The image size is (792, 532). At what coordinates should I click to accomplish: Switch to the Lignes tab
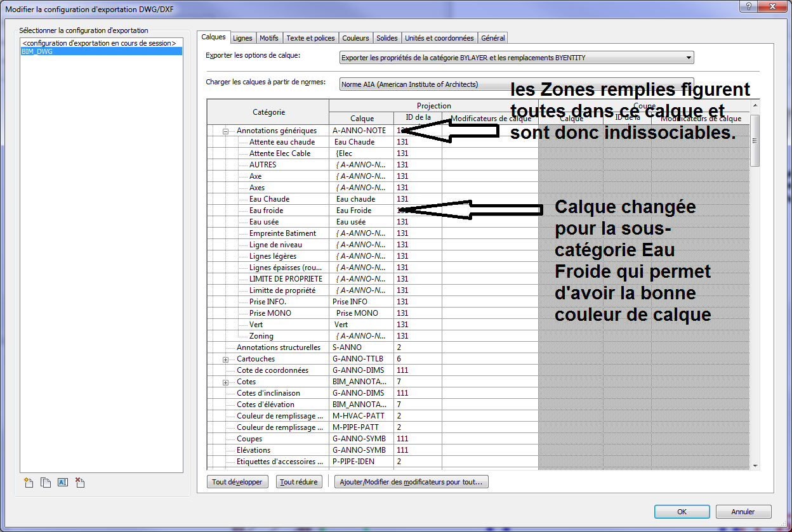242,38
